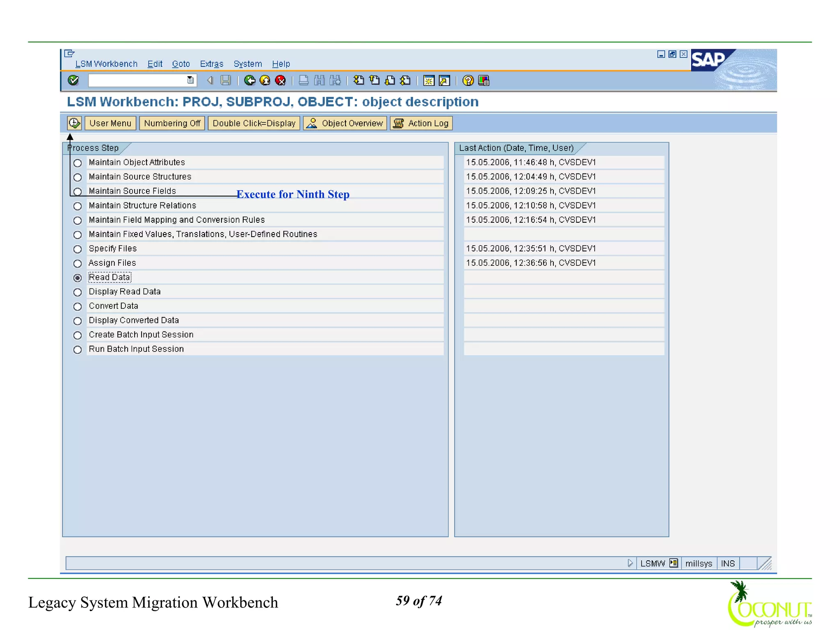Click the Double Click=Display button
Screen dimensions: 840x630
point(254,123)
